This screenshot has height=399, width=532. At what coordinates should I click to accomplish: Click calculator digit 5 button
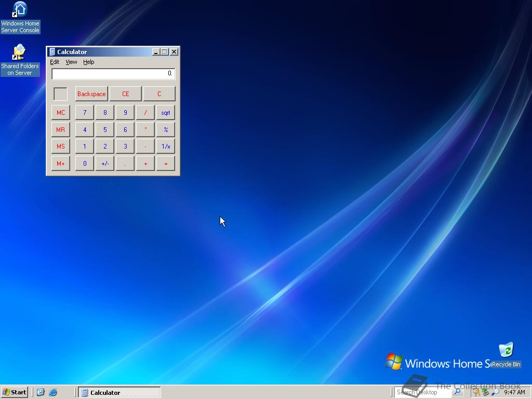point(105,129)
